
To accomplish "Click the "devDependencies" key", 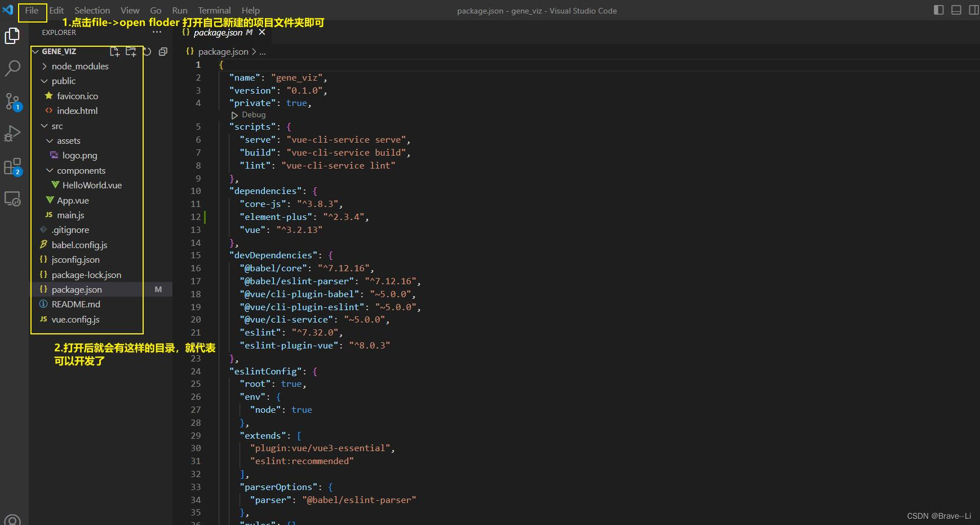I will pyautogui.click(x=273, y=255).
